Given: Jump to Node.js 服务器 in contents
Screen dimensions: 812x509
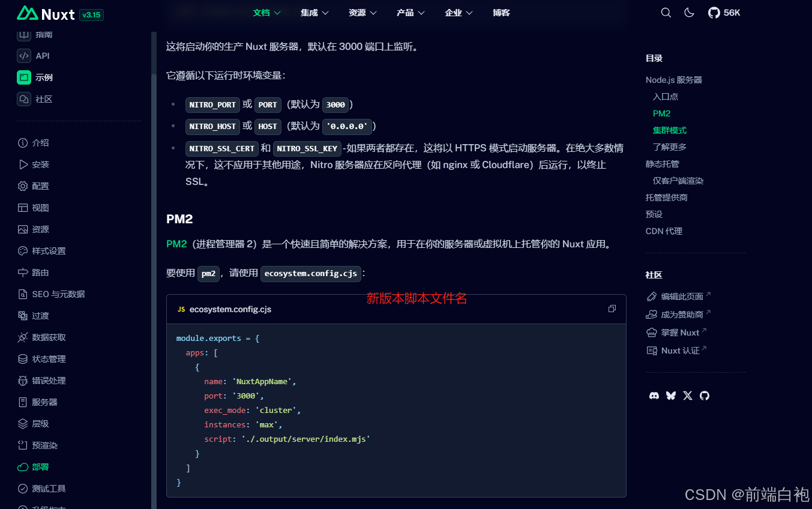Looking at the screenshot, I should click(x=673, y=80).
